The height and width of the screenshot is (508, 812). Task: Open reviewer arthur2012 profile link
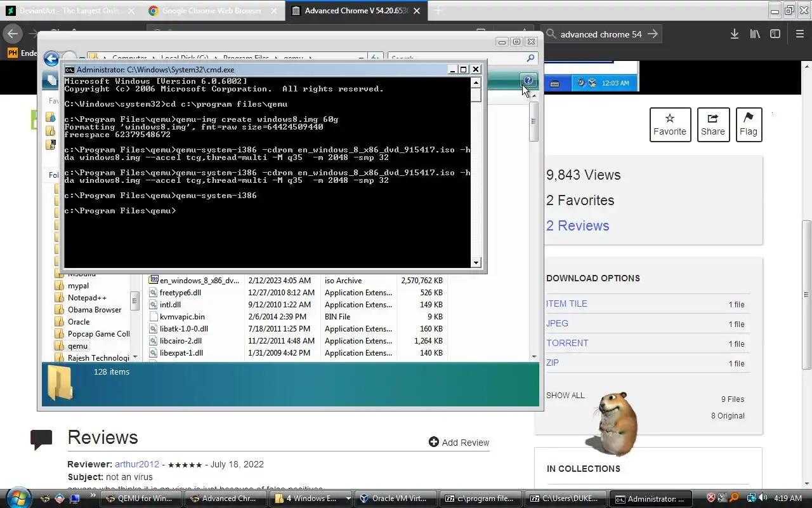[x=138, y=464]
